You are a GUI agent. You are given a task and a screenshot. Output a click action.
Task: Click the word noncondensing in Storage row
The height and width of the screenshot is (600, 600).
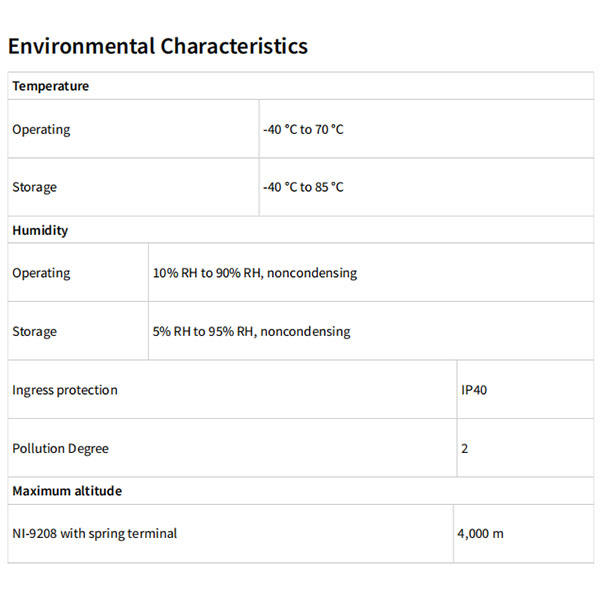click(305, 331)
